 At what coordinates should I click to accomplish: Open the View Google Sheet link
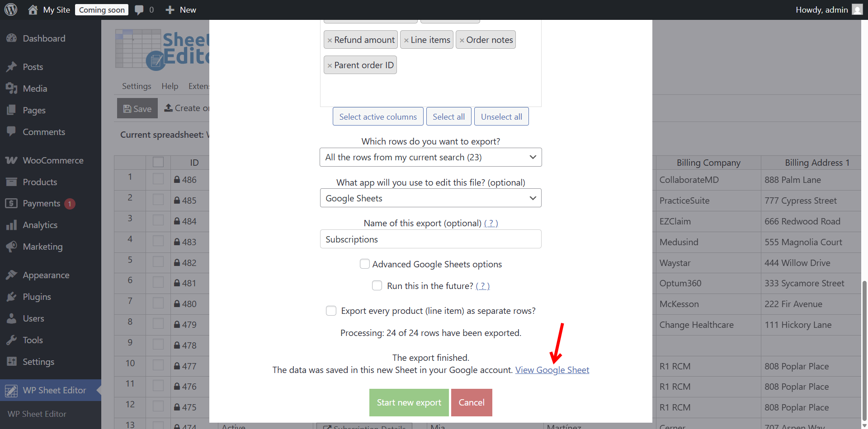pyautogui.click(x=552, y=370)
